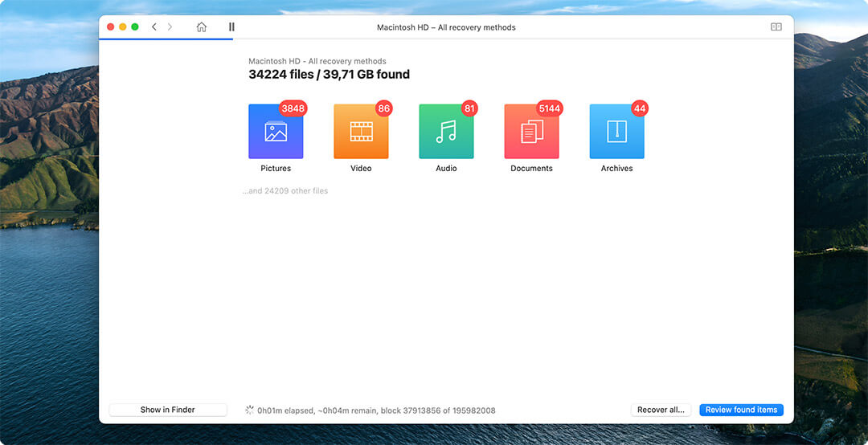
Task: Click the Video label text
Action: (x=361, y=168)
